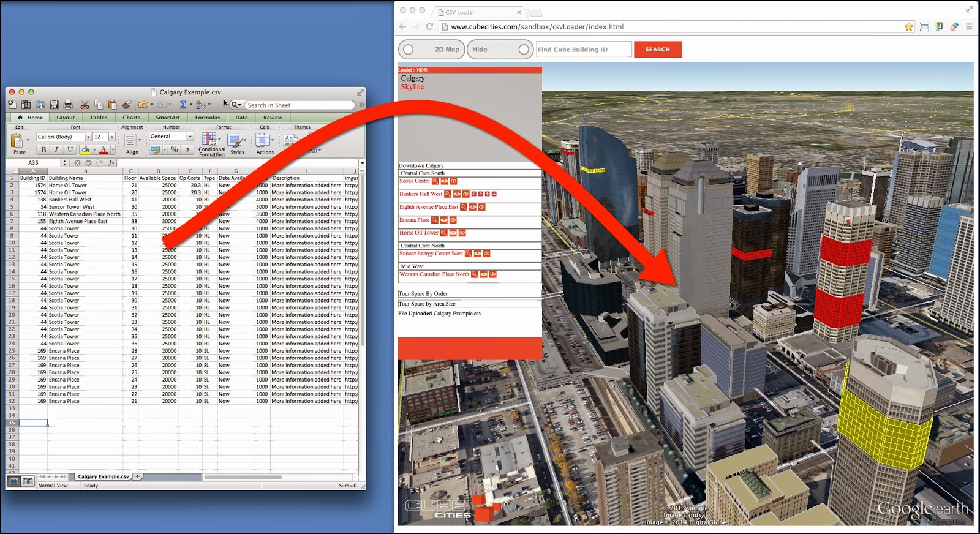The width and height of the screenshot is (980, 534).
Task: Click Bankers Hall West left arrow icon
Action: pos(474,194)
